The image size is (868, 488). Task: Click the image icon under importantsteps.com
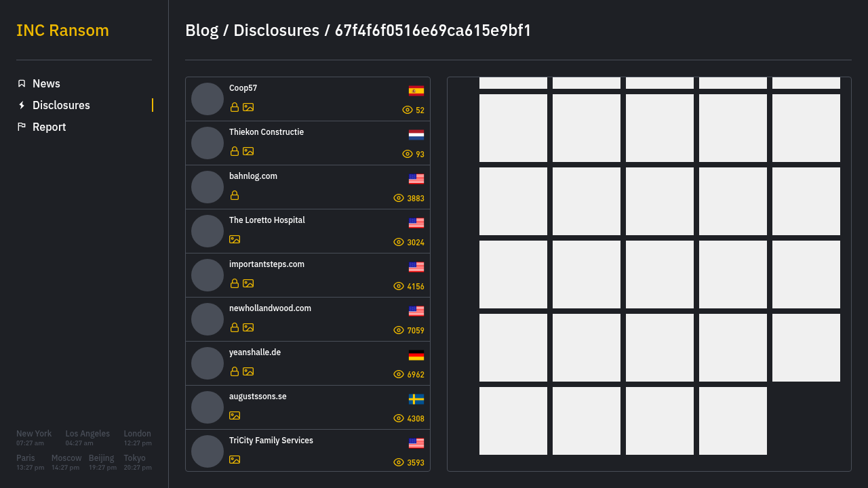point(248,283)
